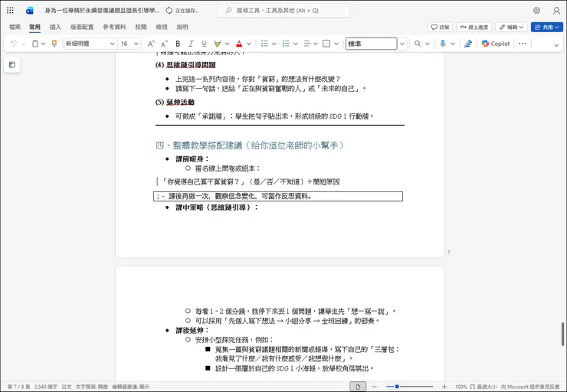Zoom in with plus icon
Viewport: 567px width, 392px height.
point(444,387)
